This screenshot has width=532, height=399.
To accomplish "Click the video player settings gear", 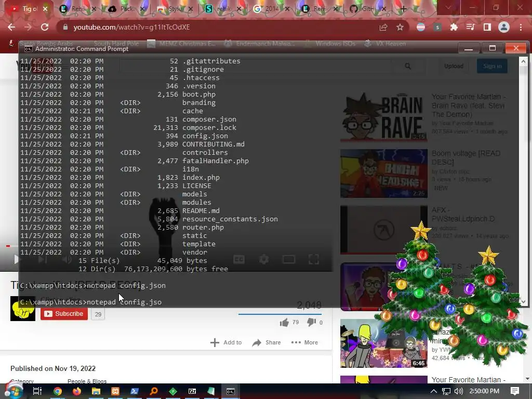I will tap(264, 260).
